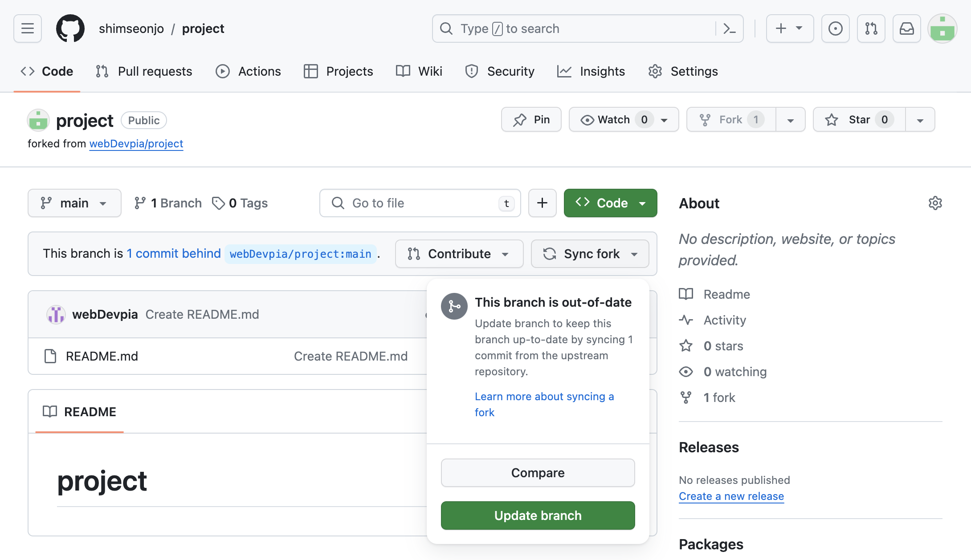Expand the Contribute dropdown
The image size is (971, 560).
click(459, 254)
